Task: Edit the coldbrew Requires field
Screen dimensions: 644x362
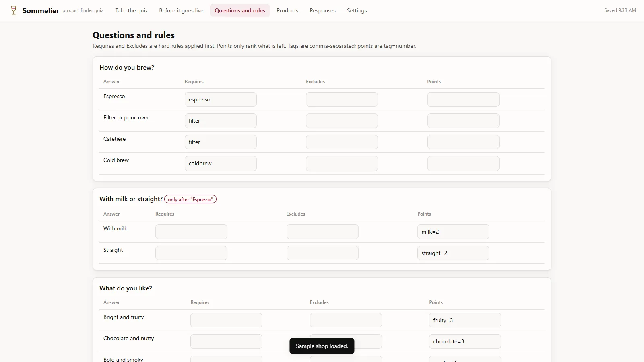Action: [221, 163]
